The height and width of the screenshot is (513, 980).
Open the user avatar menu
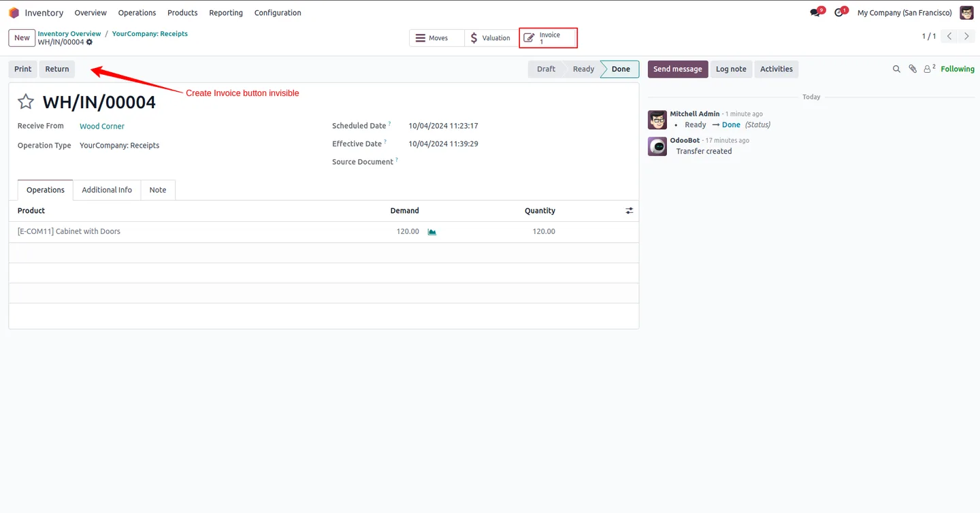pos(966,13)
